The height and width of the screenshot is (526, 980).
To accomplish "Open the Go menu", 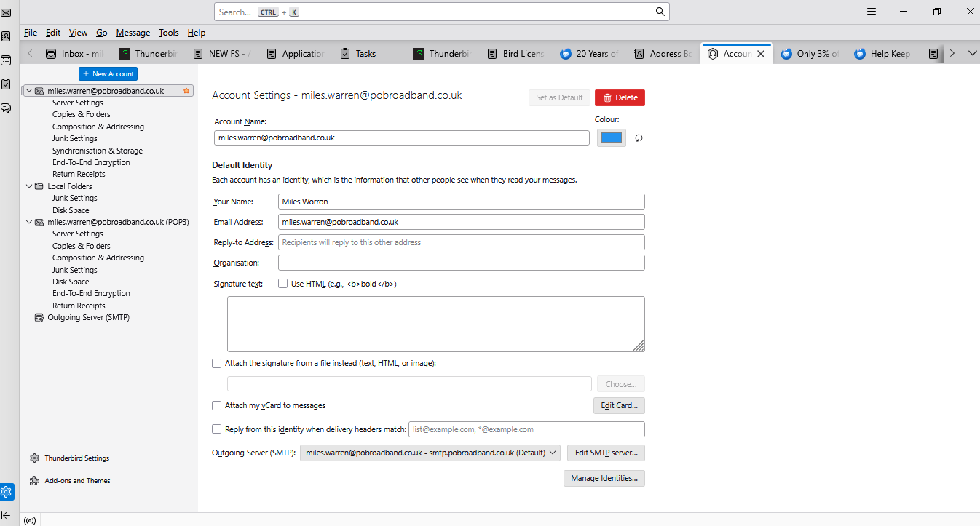I will point(102,33).
